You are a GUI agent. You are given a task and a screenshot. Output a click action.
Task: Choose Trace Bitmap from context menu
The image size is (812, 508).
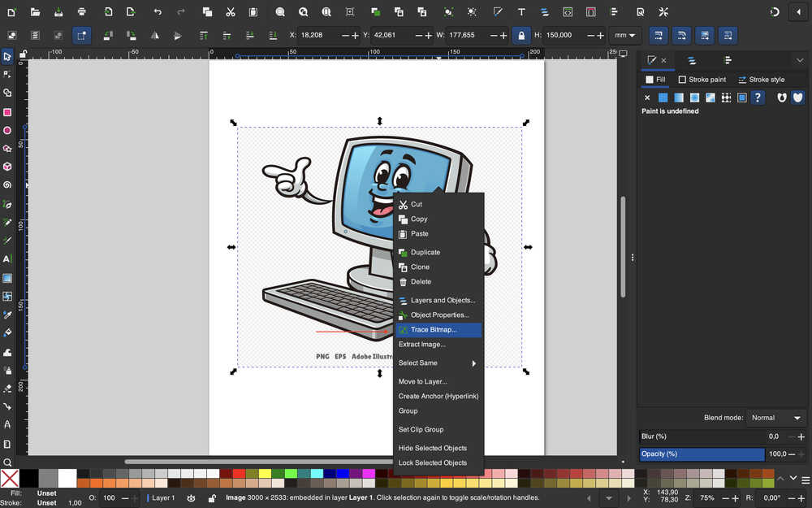[434, 330]
